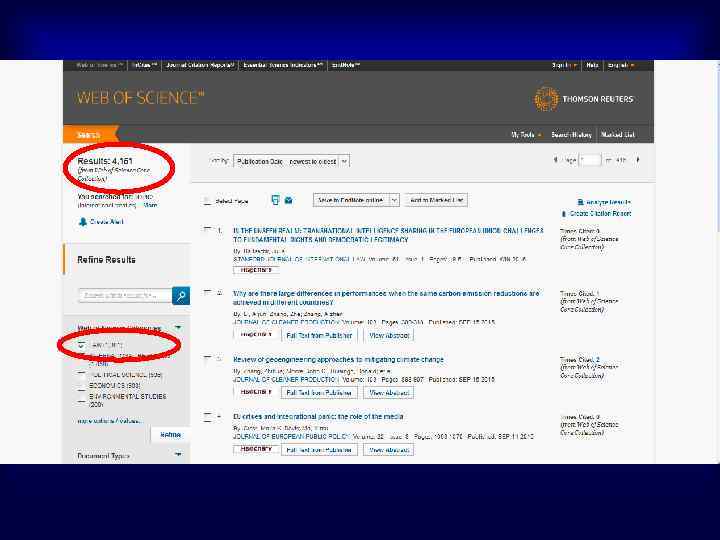Click Journal of European Public Policy source
This screenshot has width=720, height=540.
292,436
